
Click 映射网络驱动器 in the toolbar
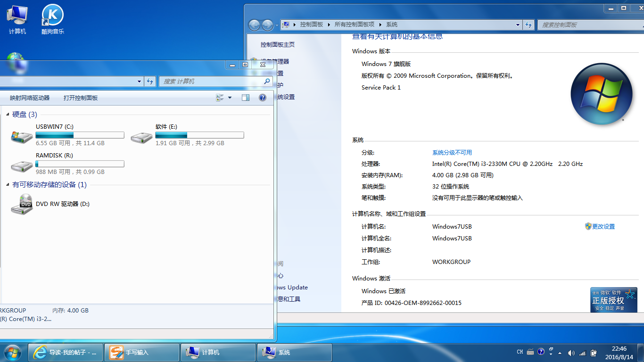click(30, 98)
